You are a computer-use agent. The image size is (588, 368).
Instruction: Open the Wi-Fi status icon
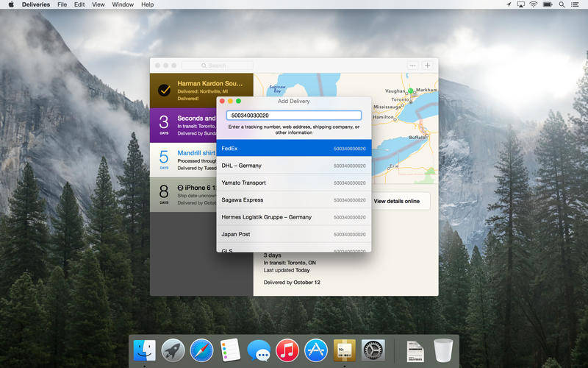tap(534, 4)
